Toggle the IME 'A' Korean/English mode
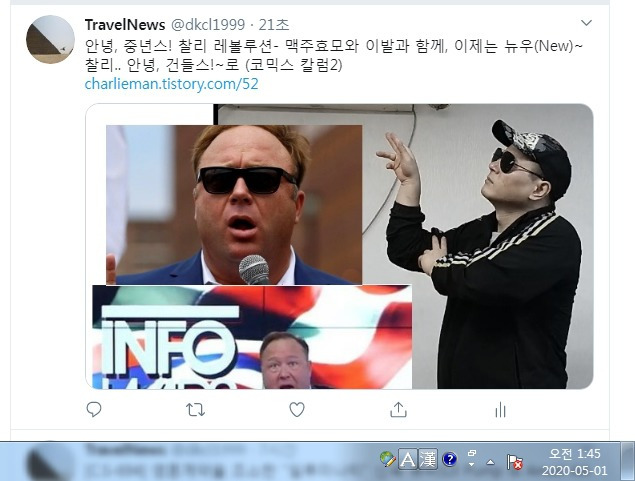 pos(408,460)
